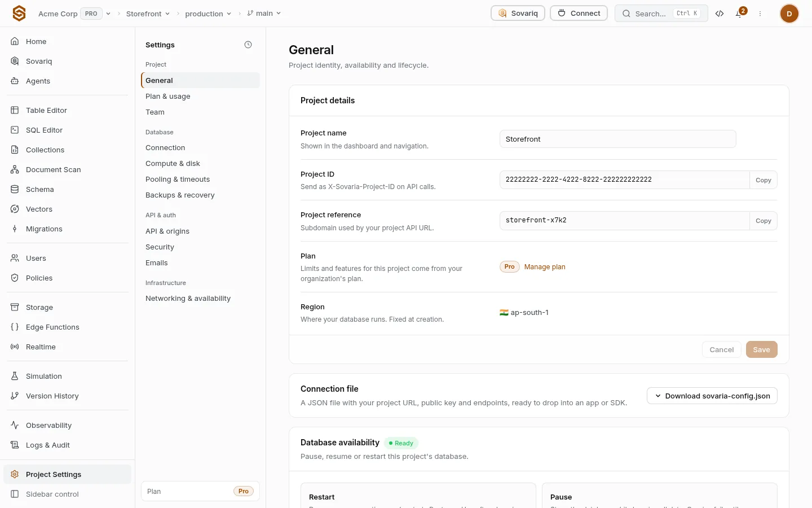The height and width of the screenshot is (508, 812).
Task: Click the Plan Pro card in settings sidebar
Action: coord(200,491)
